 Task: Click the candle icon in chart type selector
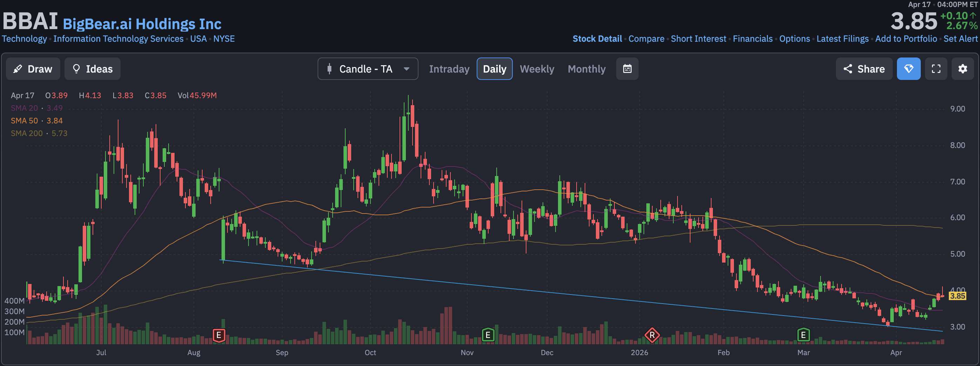[329, 69]
